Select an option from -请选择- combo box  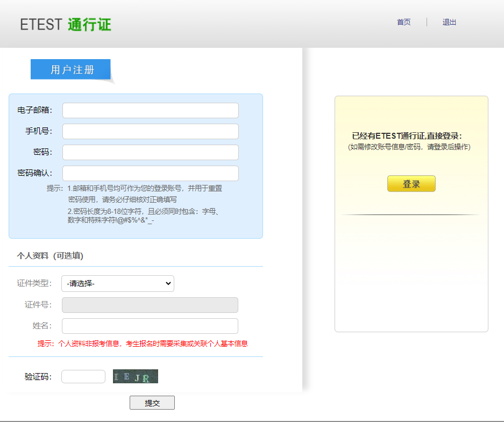click(x=117, y=283)
